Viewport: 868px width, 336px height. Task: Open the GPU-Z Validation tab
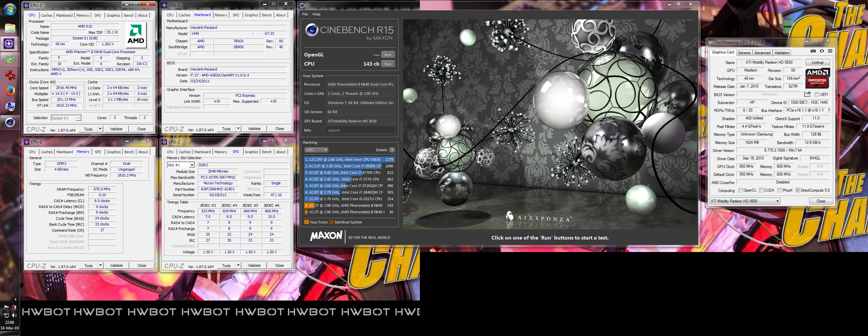point(782,52)
